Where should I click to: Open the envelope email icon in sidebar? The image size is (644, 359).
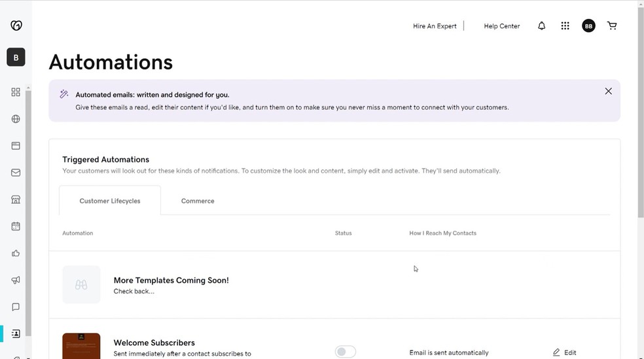[16, 173]
